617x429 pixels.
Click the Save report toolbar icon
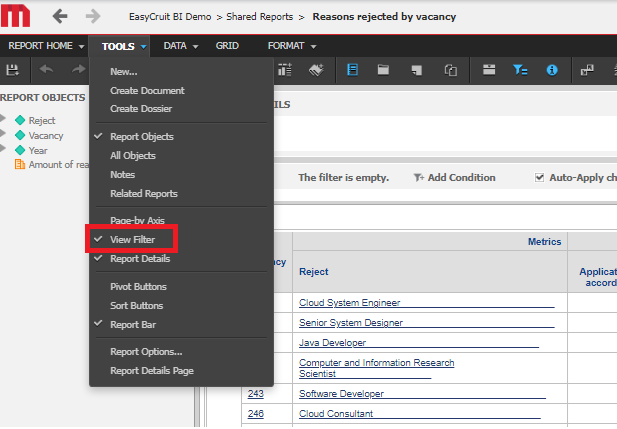[12, 70]
